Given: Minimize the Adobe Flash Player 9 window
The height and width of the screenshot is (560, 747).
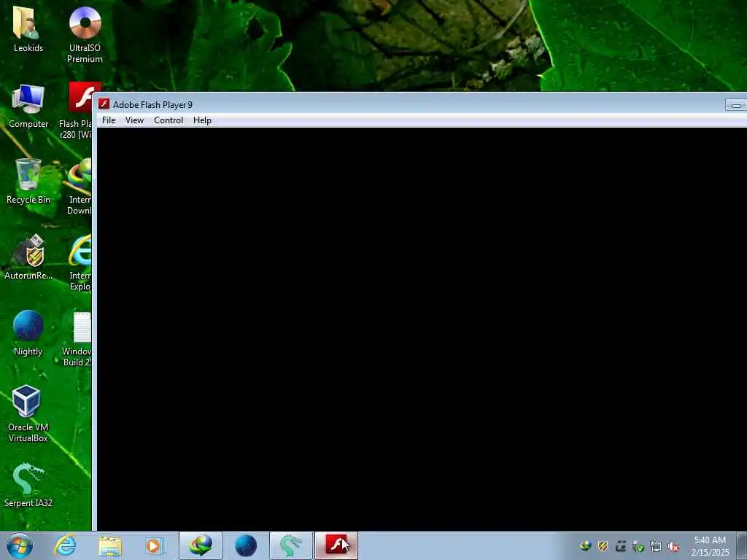Looking at the screenshot, I should coord(736,105).
